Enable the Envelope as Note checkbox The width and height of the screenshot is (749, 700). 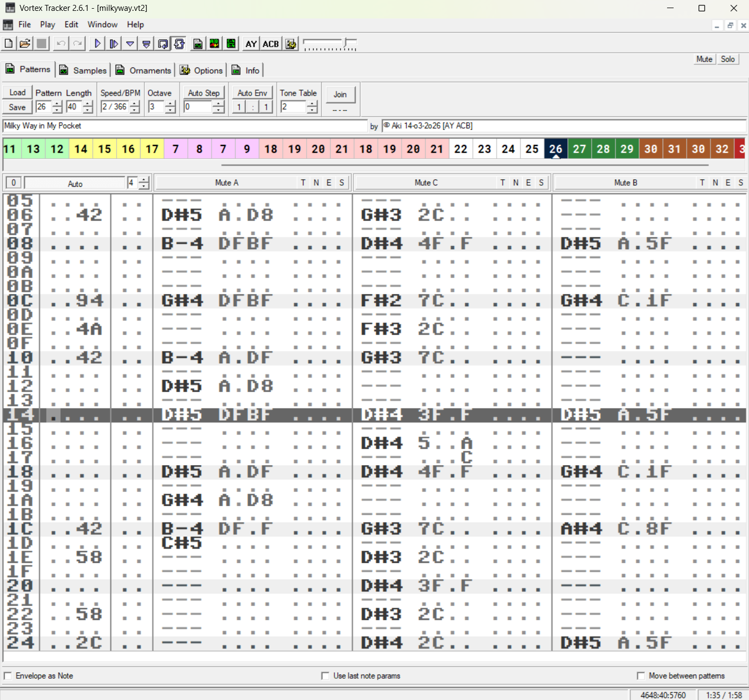8,676
